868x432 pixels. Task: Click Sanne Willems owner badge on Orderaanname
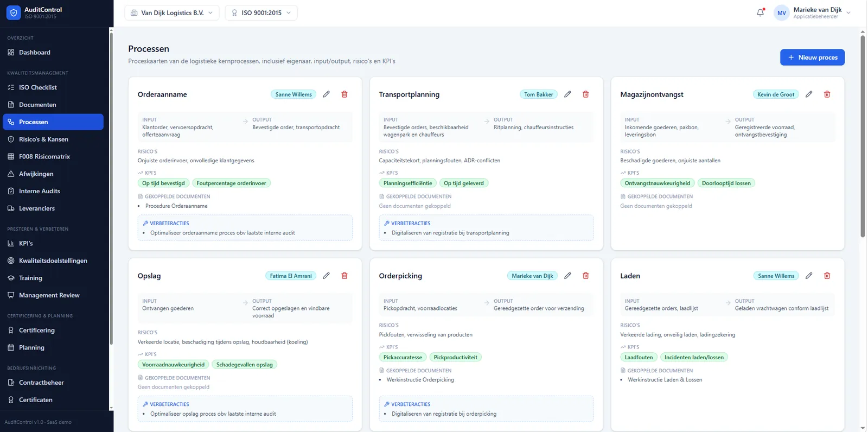(293, 94)
